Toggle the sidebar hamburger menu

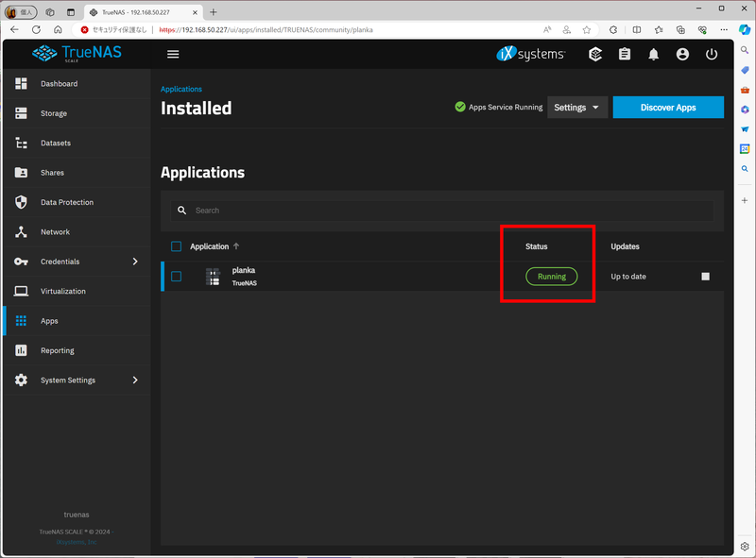tap(173, 54)
